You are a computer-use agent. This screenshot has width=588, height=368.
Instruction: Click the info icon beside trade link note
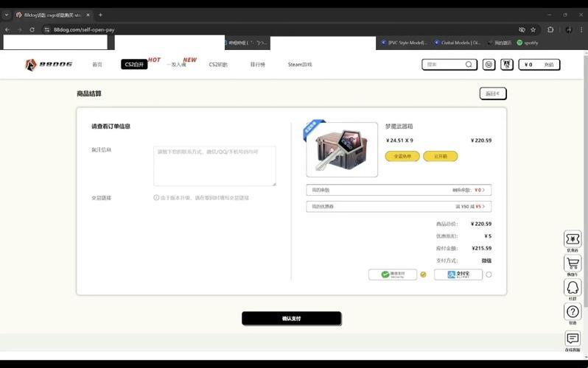[x=156, y=197]
